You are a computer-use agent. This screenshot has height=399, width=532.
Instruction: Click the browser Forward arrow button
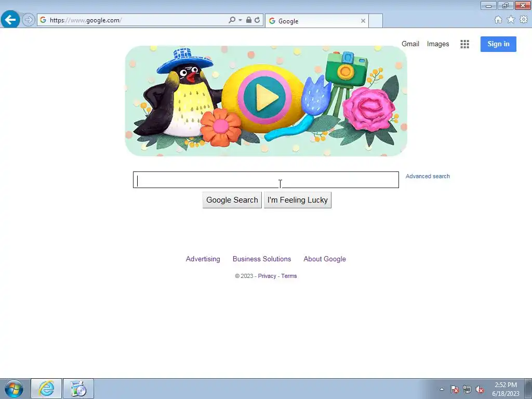[x=29, y=20]
